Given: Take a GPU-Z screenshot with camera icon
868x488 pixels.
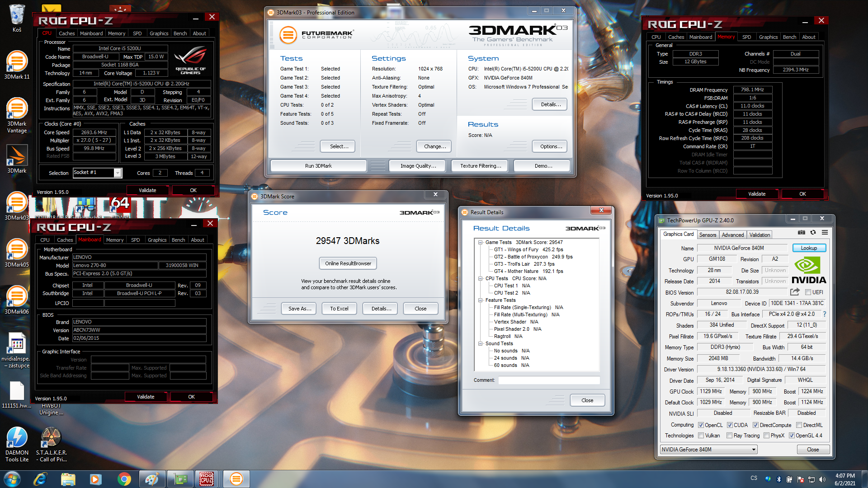Looking at the screenshot, I should [x=801, y=233].
